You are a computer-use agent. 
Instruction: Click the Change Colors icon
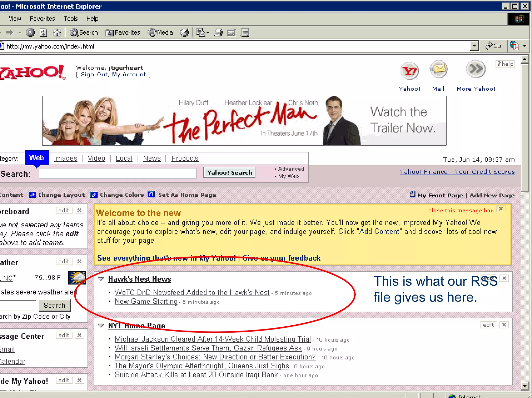(94, 195)
